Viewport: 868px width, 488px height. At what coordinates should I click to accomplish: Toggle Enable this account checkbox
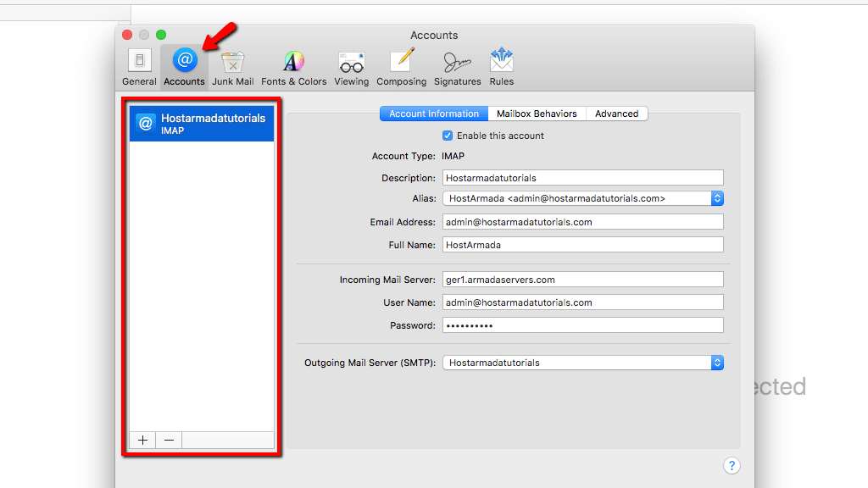tap(448, 136)
